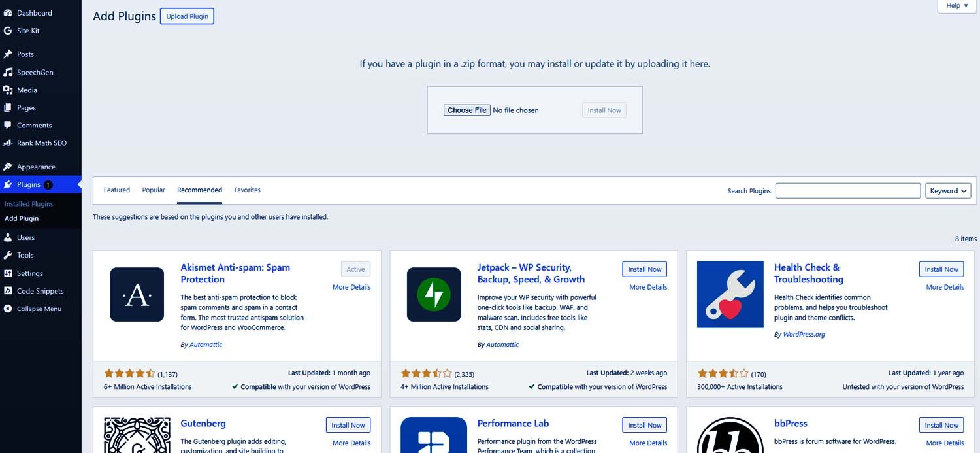Open the Media library icon
Image resolution: width=980 pixels, height=453 pixels.
point(27,90)
